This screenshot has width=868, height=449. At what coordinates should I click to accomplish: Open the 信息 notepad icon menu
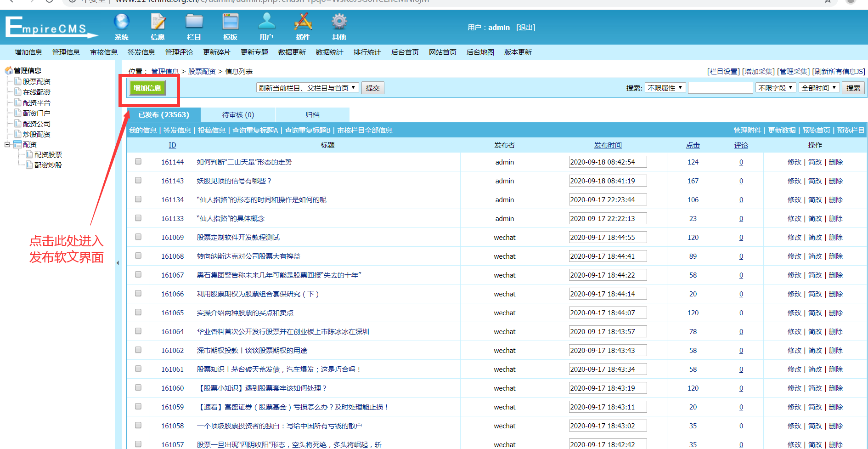(158, 27)
